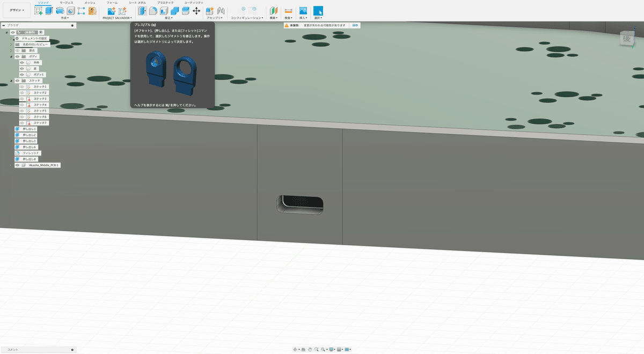
Task: Toggle visibility of Akasha_Middle_PCB:1 component
Action: tap(17, 165)
